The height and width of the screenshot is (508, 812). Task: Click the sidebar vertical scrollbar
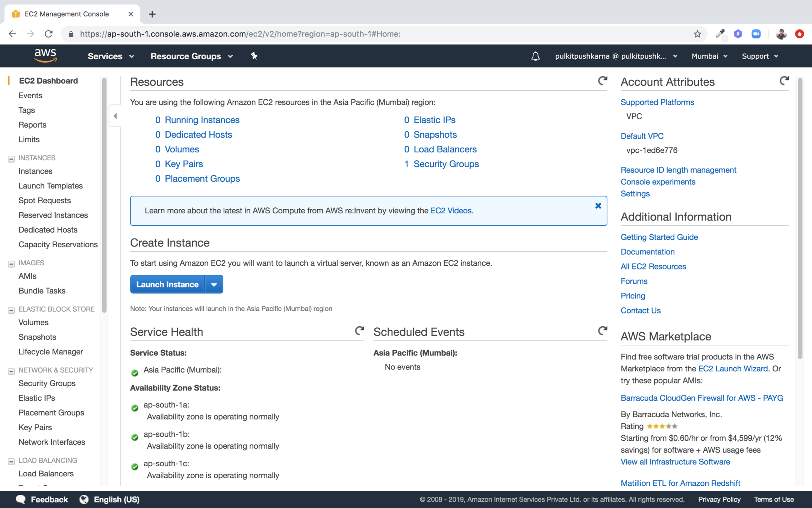[x=104, y=195]
